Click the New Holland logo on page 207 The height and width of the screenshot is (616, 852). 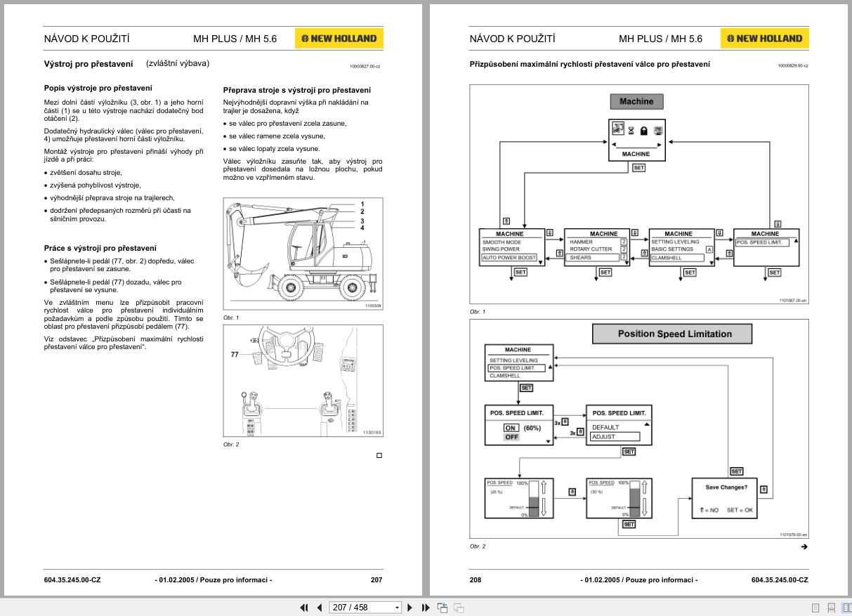[x=339, y=39]
